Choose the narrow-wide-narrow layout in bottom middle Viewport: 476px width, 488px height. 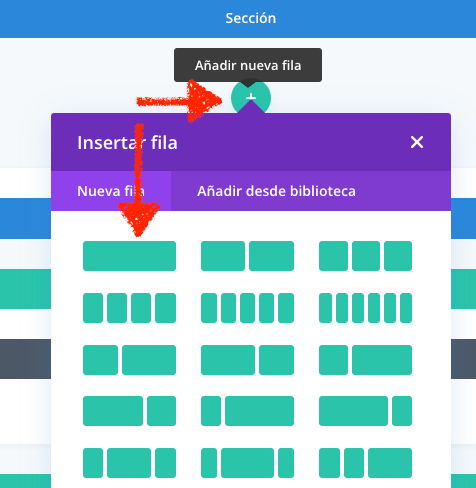(247, 463)
